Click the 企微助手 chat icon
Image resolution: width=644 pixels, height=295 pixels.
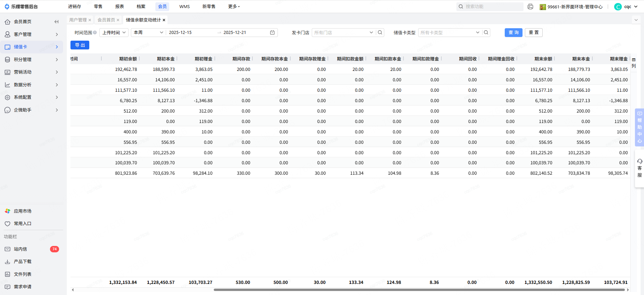[7, 110]
